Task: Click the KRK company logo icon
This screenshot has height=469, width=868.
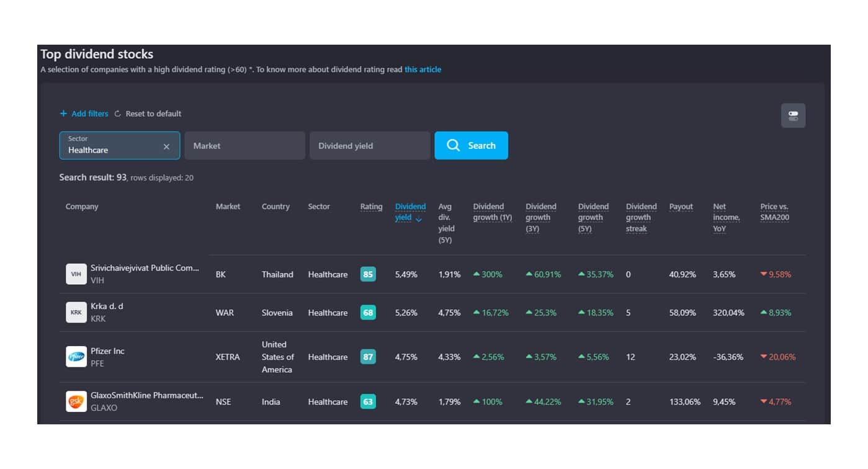Action: [x=76, y=312]
